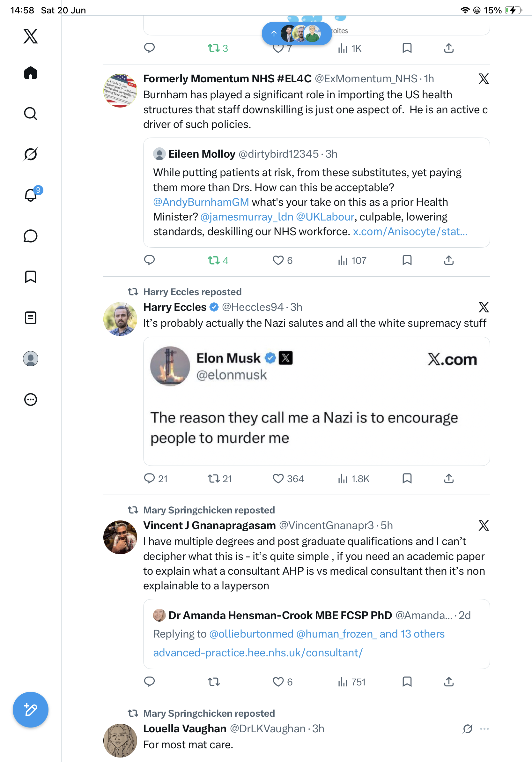Go to Home via house icon

tap(31, 73)
